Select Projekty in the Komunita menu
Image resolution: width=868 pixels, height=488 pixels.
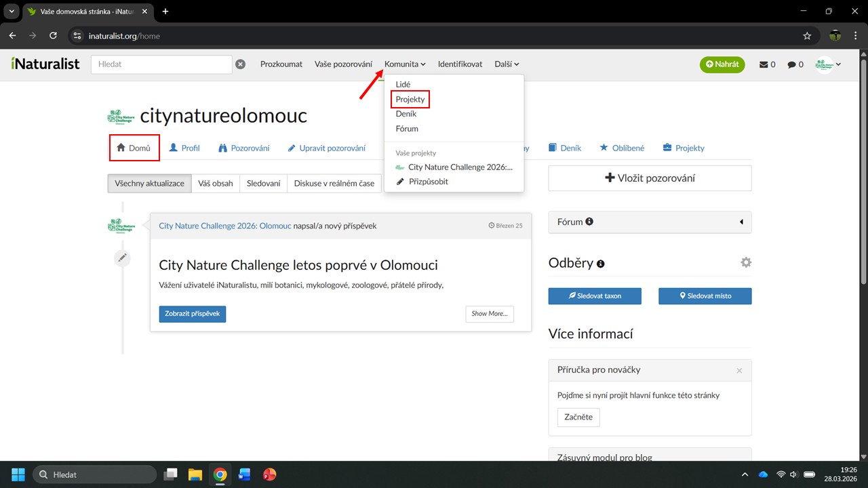pos(410,99)
